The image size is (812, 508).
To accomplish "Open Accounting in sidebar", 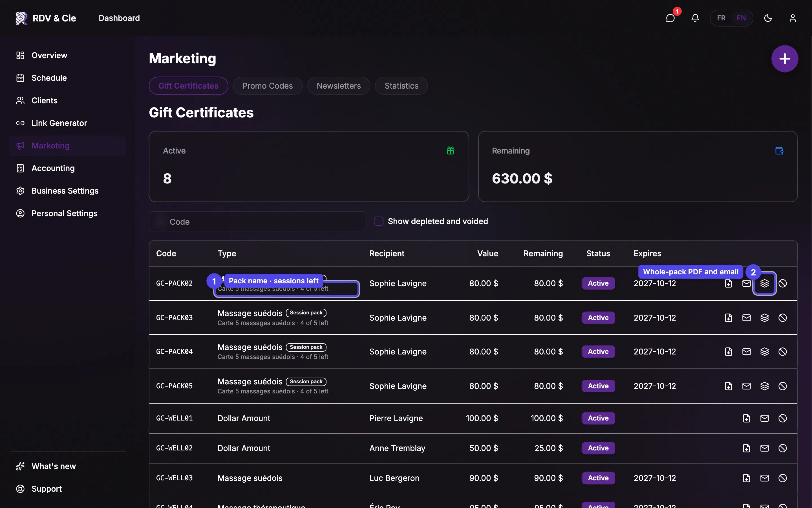I will [x=67, y=168].
